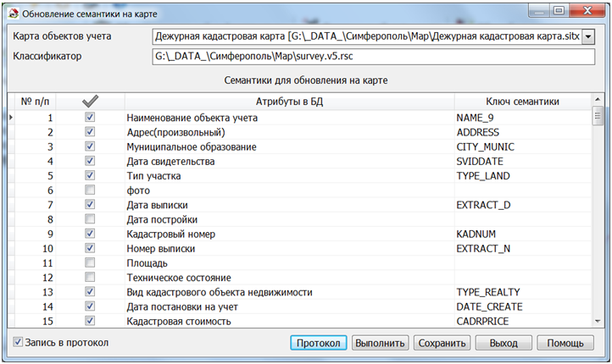This screenshot has height=364, width=612.
Task: Open Помощь help button
Action: pyautogui.click(x=565, y=343)
